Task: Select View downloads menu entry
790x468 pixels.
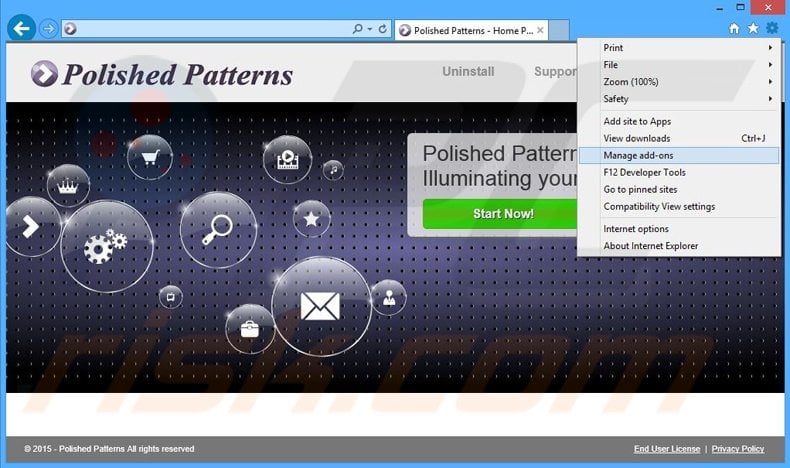Action: pyautogui.click(x=679, y=138)
